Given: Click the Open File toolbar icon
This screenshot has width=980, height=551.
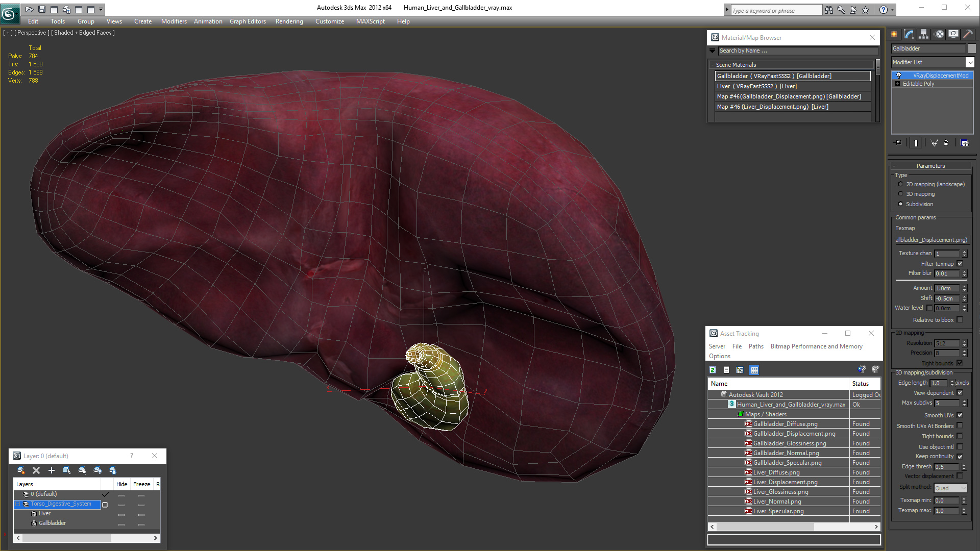Looking at the screenshot, I should 30,9.
